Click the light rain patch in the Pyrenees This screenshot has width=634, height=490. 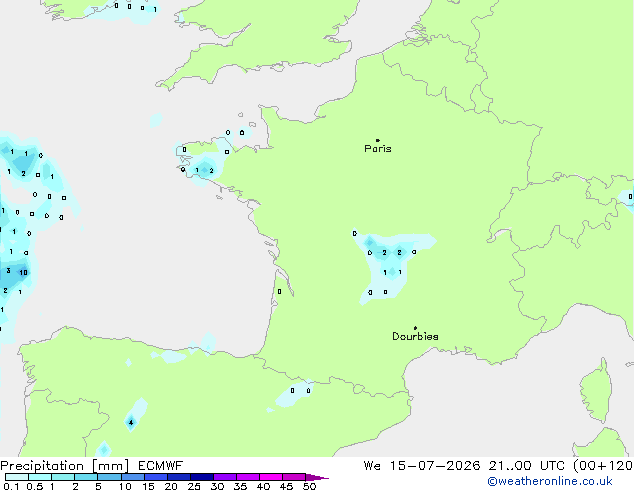click(294, 393)
